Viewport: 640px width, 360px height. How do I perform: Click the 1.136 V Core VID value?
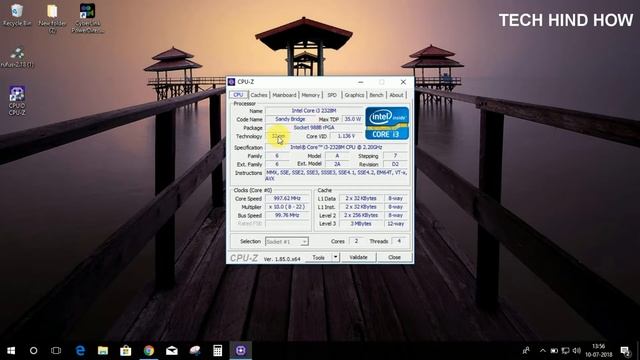point(346,136)
